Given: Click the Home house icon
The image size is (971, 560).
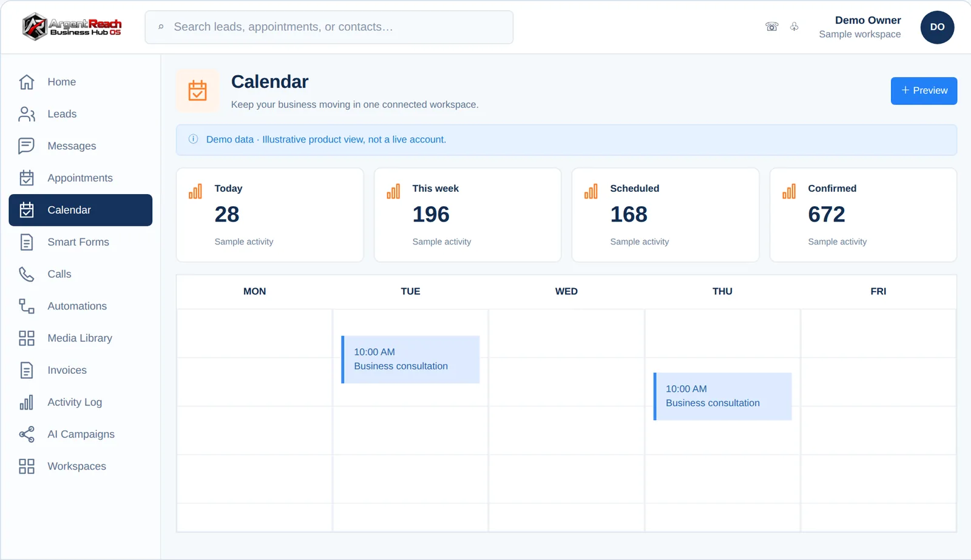Looking at the screenshot, I should [x=27, y=82].
